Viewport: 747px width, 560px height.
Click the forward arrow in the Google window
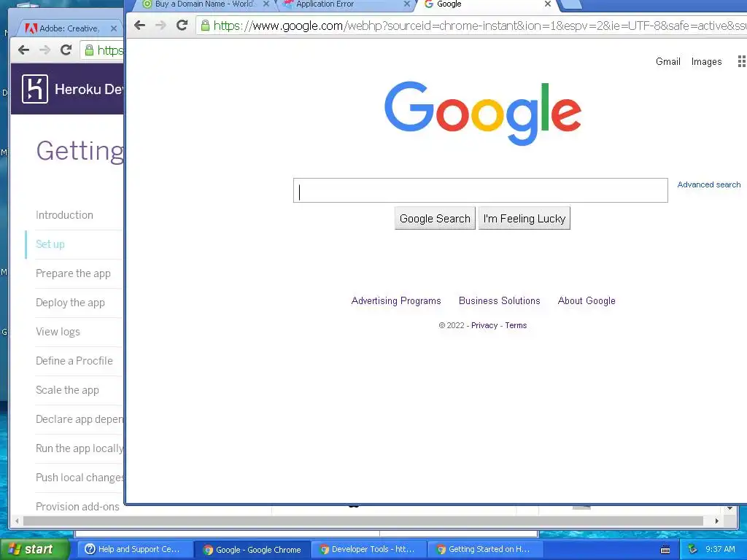point(160,26)
